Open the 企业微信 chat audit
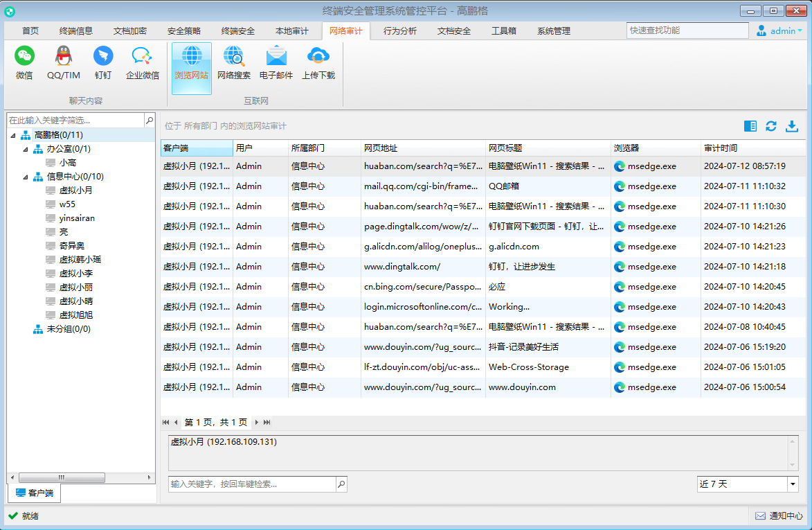This screenshot has width=812, height=530. tap(143, 62)
